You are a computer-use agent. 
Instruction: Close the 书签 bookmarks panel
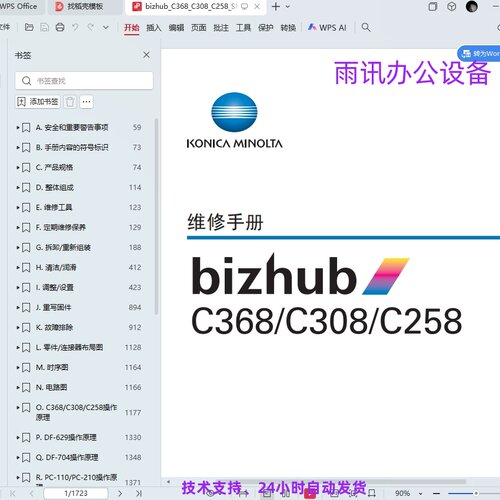click(146, 55)
